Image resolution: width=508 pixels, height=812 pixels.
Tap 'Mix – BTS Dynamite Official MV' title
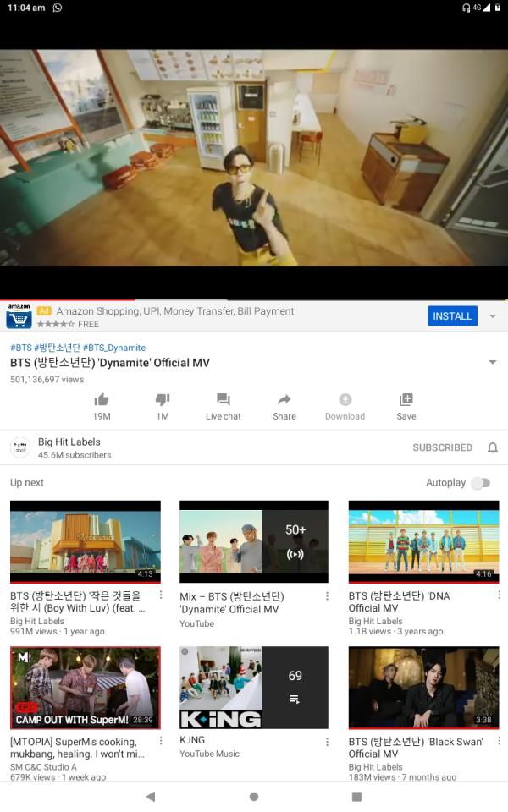232,603
